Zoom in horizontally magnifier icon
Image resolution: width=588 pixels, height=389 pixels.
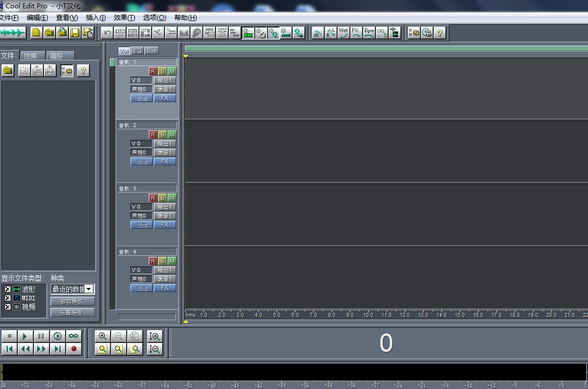(102, 336)
